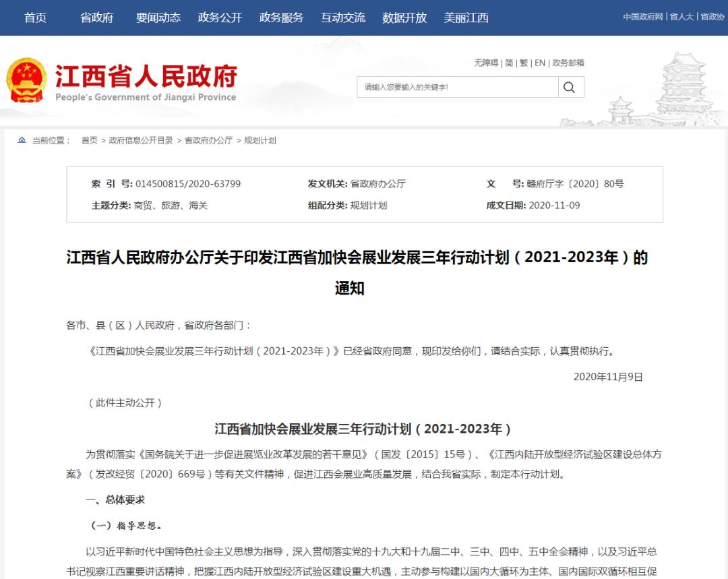Screen dimensions: 728x579
Task: Click the search magnifier icon
Action: tap(570, 87)
